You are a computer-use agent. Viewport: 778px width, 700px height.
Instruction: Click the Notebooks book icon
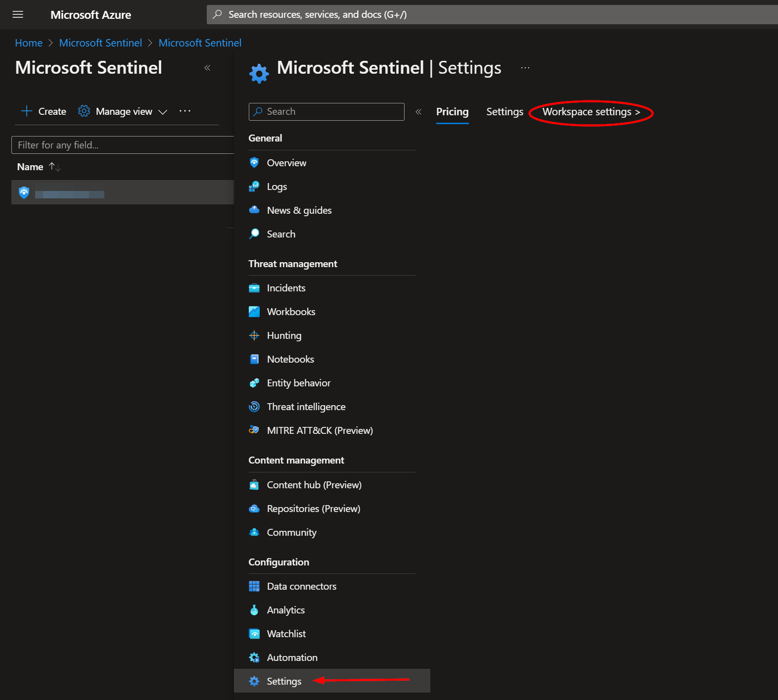254,359
